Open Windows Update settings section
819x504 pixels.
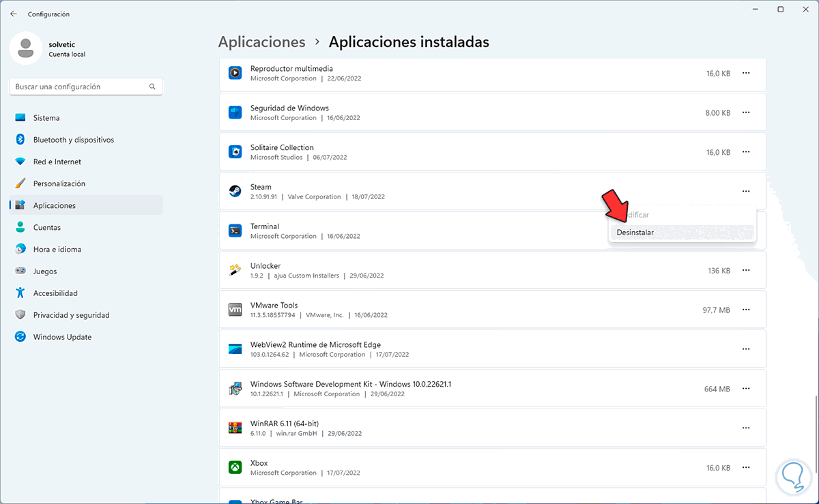[x=62, y=337]
